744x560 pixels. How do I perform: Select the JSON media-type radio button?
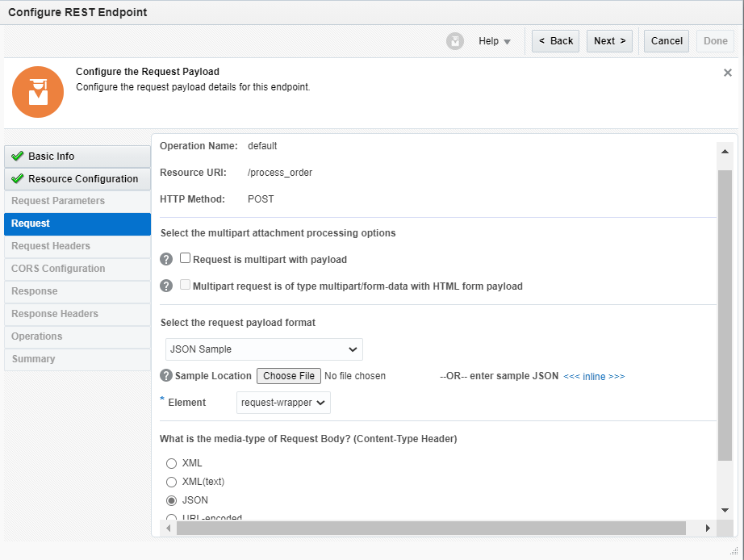[x=171, y=500]
